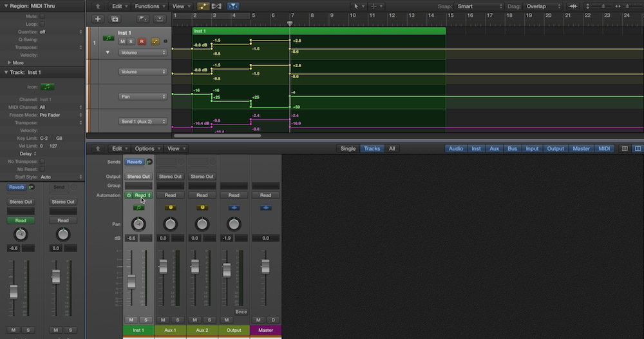Click the waveform zoom icon near ruler
The height and width of the screenshot is (339, 644).
point(573,6)
